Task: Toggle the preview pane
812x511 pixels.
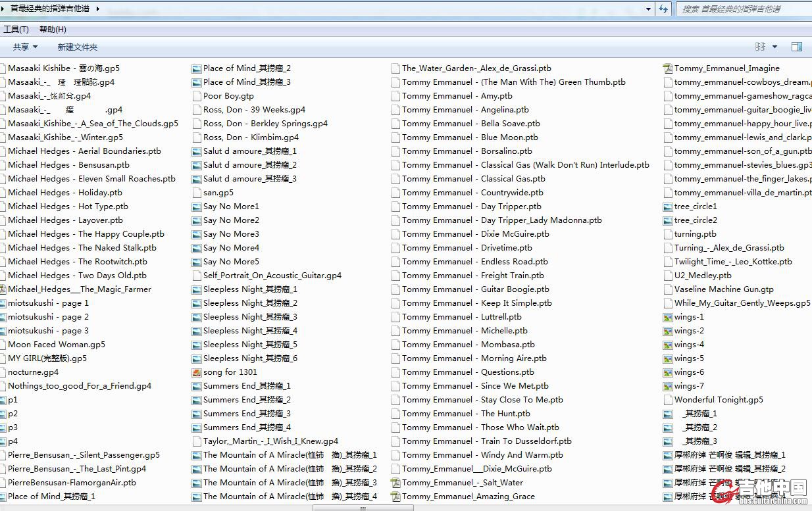Action: (x=796, y=47)
